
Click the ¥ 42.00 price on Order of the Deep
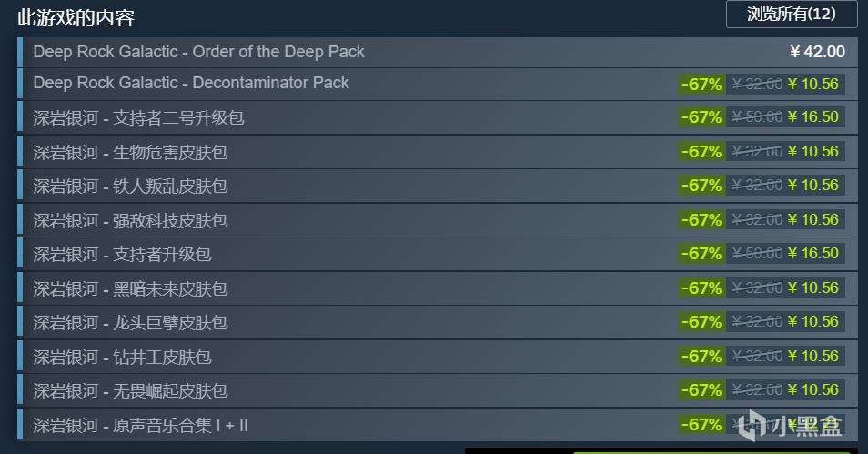tap(817, 52)
